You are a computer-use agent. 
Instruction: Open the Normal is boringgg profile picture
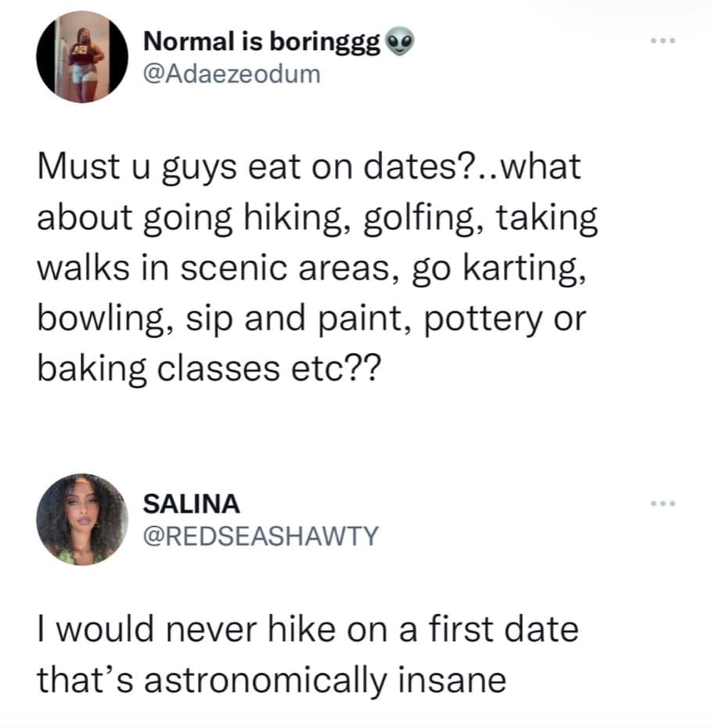pyautogui.click(x=81, y=57)
